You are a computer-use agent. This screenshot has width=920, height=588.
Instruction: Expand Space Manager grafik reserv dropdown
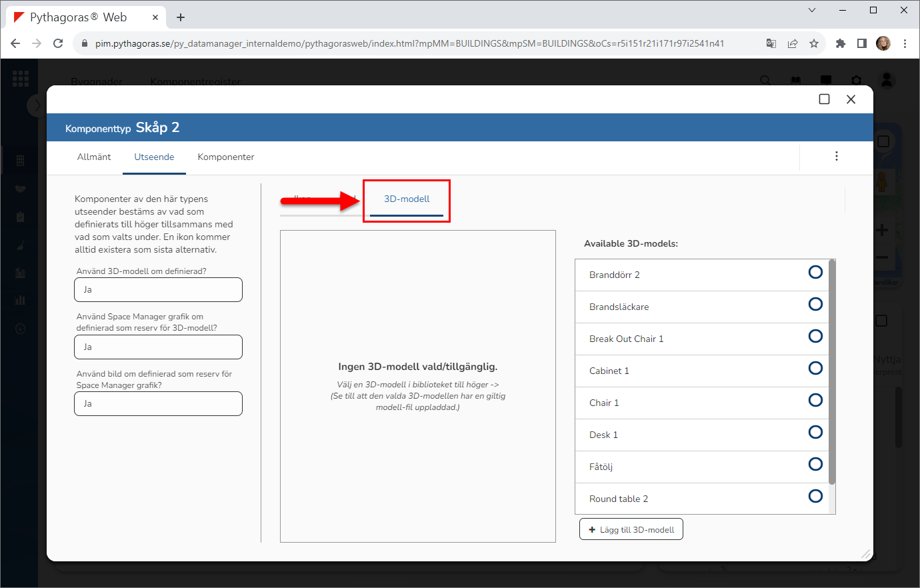point(158,347)
